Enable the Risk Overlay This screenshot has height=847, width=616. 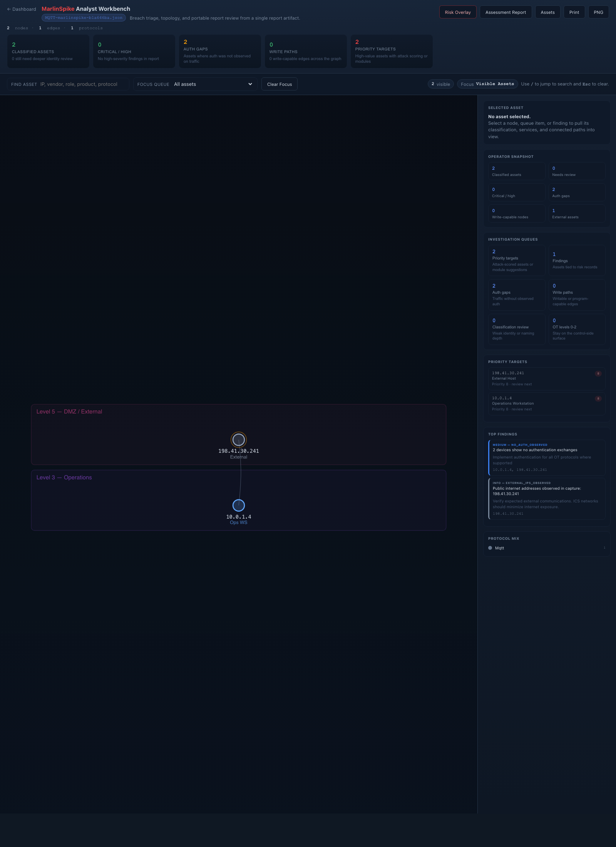458,12
